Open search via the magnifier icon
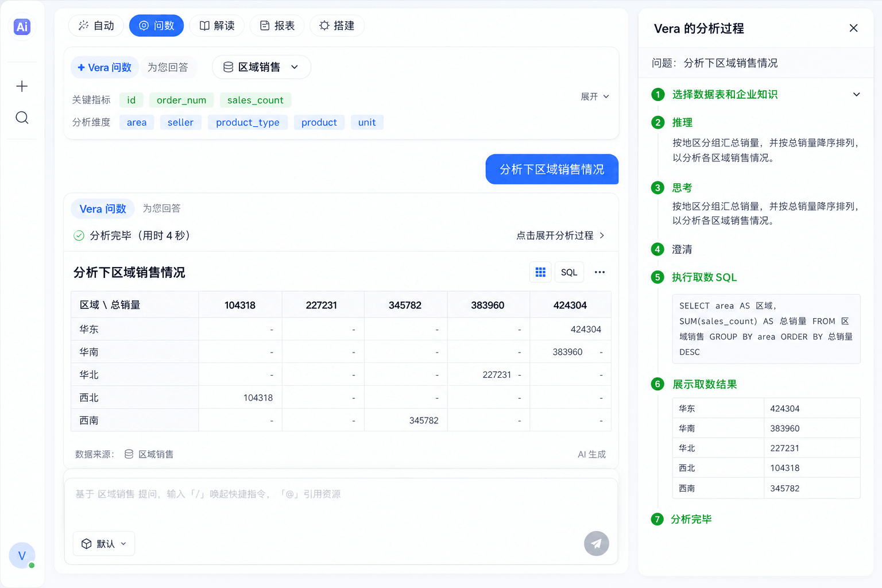This screenshot has height=588, width=882. tap(22, 118)
